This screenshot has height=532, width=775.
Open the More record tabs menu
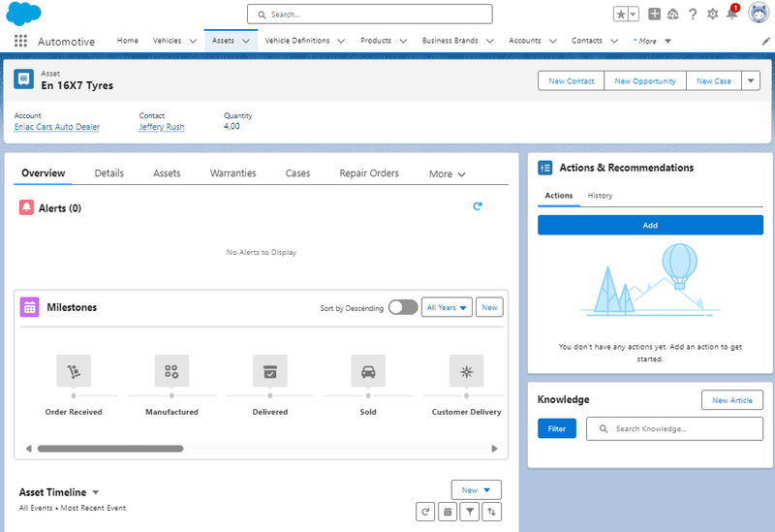[447, 174]
